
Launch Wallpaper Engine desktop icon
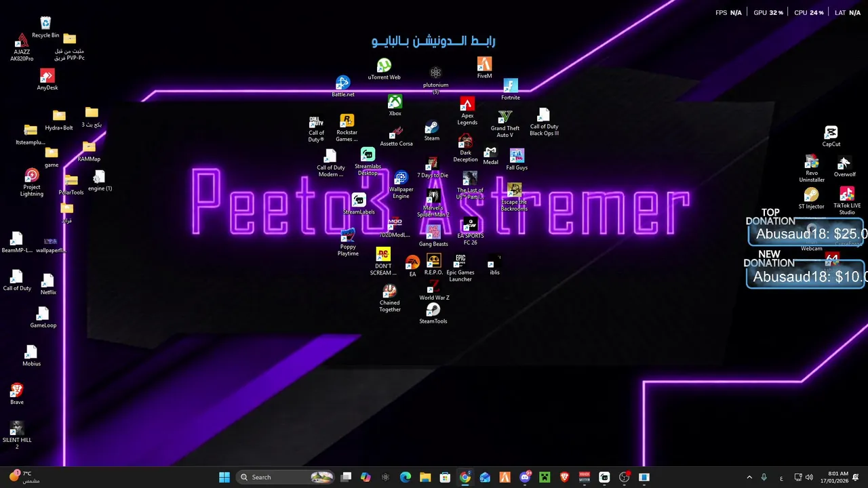[401, 185]
